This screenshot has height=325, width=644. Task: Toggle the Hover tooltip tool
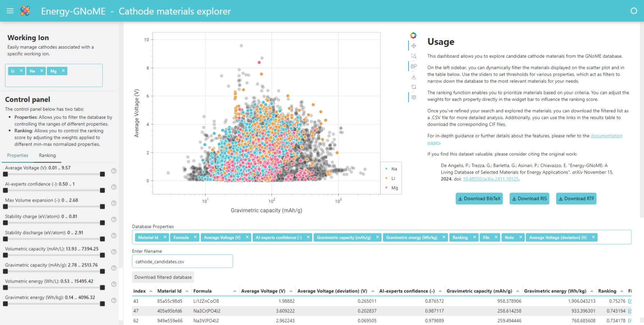[x=414, y=97]
